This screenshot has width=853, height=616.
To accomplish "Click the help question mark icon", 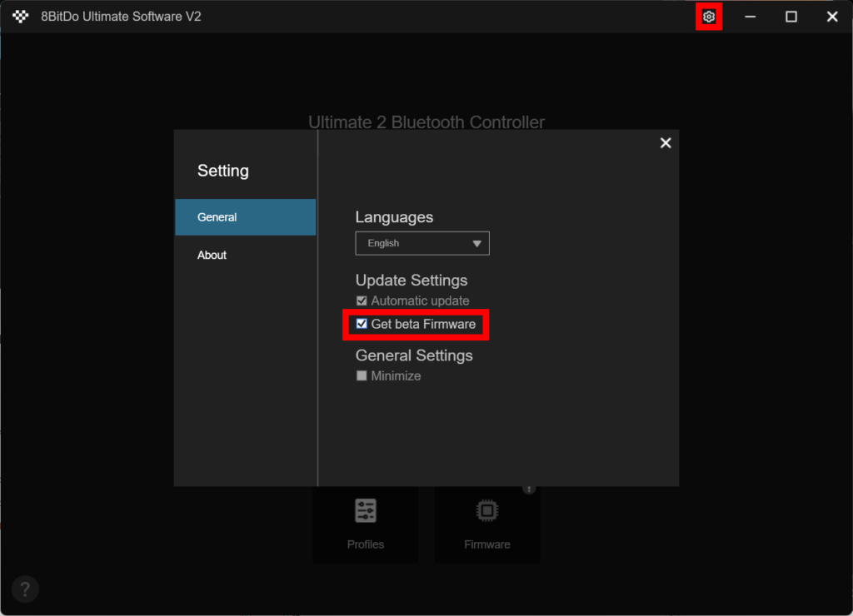I will coord(24,589).
